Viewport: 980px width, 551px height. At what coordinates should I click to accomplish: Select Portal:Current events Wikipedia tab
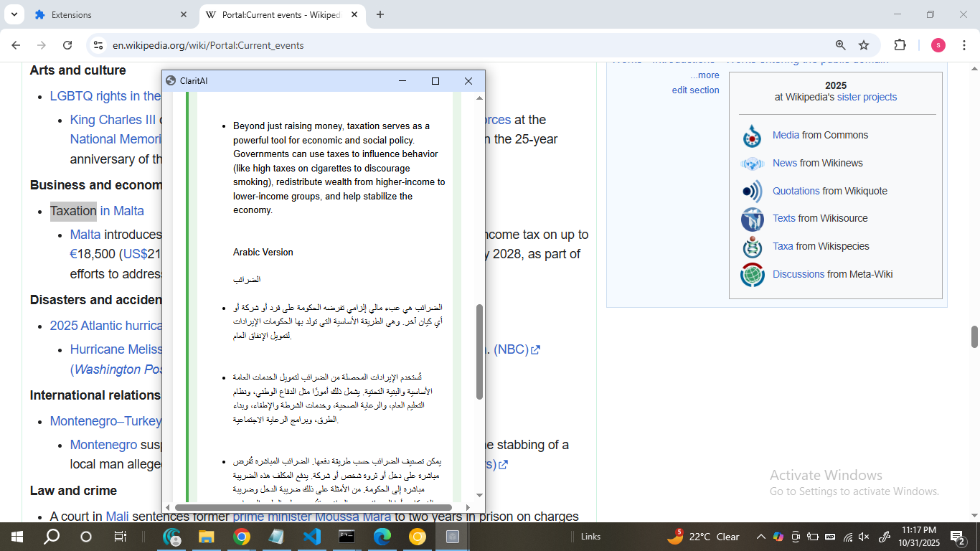[282, 14]
